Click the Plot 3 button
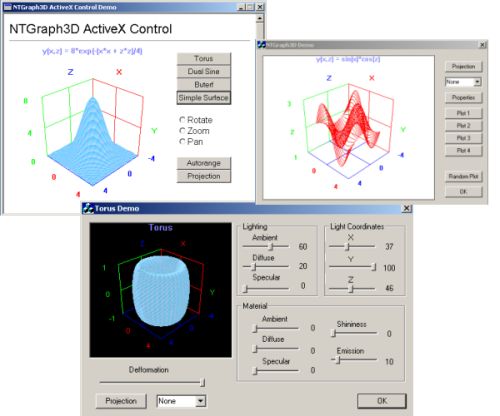 pyautogui.click(x=464, y=138)
